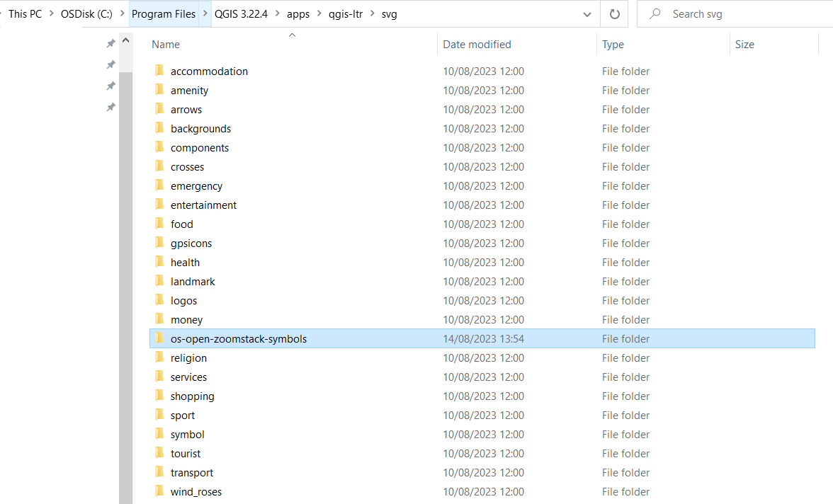Expand the chevron after qgis-ltr
The height and width of the screenshot is (504, 833).
[372, 13]
